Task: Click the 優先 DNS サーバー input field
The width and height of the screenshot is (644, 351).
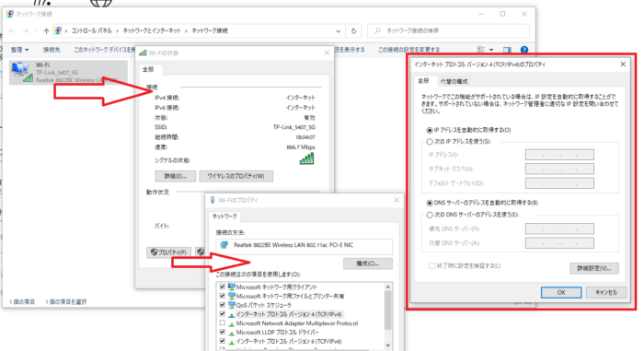Action: pyautogui.click(x=559, y=228)
